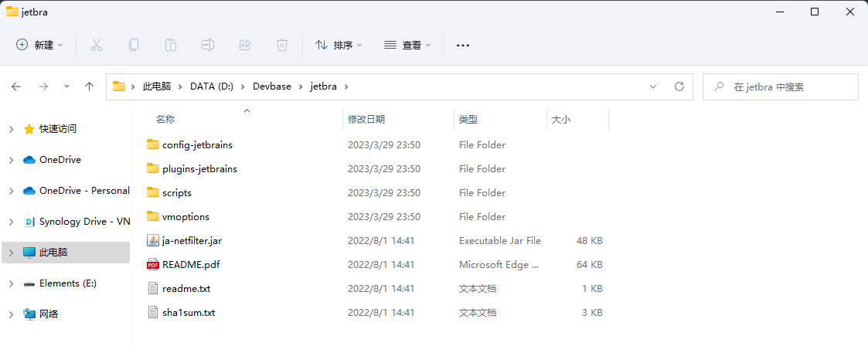
Task: Click the vmoptions folder icon
Action: coord(153,217)
